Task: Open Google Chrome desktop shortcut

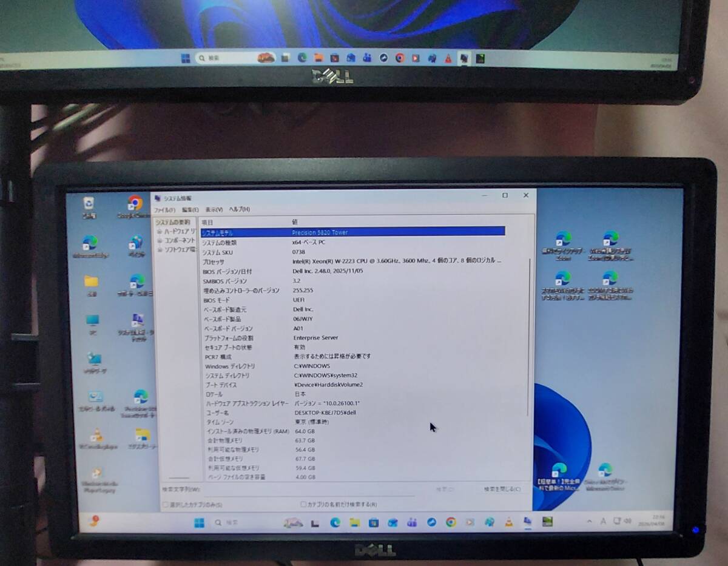Action: tap(135, 206)
